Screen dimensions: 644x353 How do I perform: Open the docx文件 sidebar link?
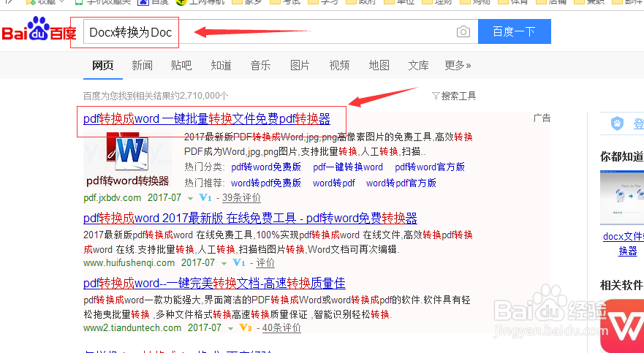click(x=623, y=237)
